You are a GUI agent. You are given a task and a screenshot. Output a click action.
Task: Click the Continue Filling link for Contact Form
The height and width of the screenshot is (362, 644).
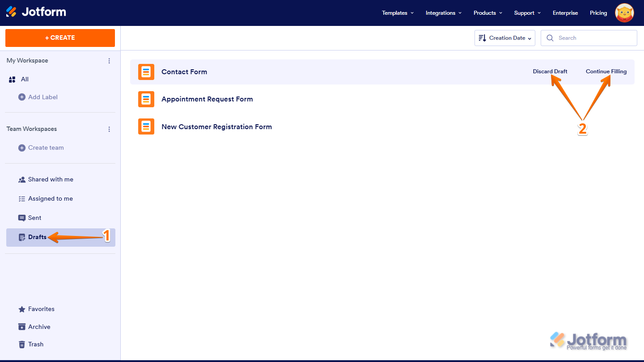click(x=606, y=71)
